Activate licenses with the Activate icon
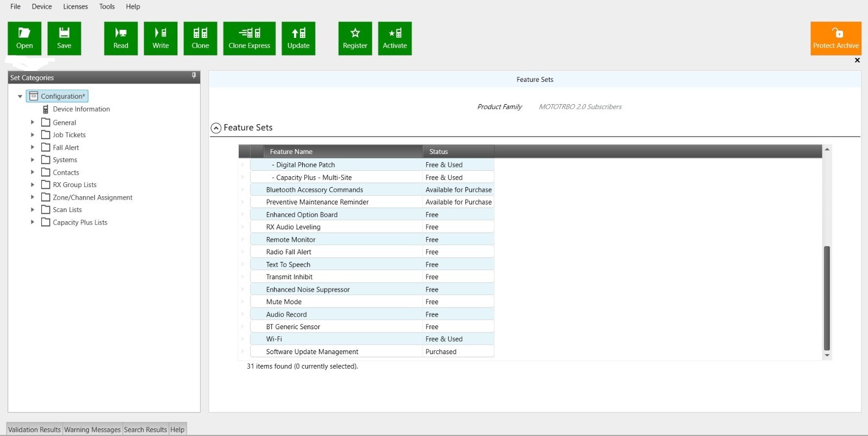 [394, 38]
